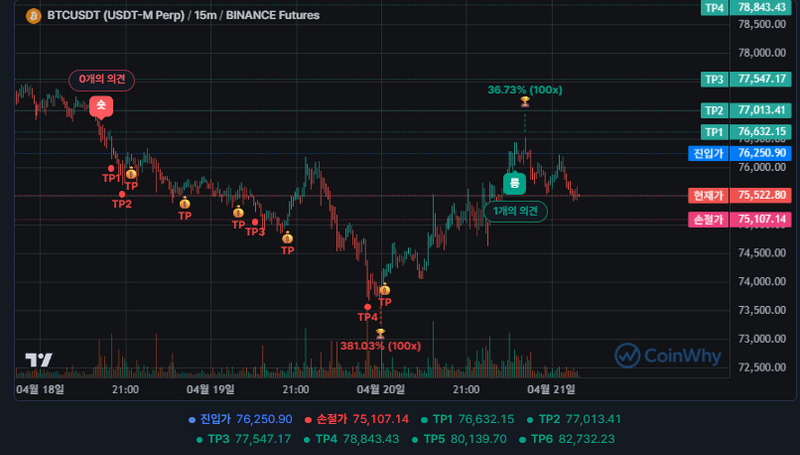Open the 0개의 의견 opinion bubble
800x455 pixels.
pyautogui.click(x=100, y=79)
